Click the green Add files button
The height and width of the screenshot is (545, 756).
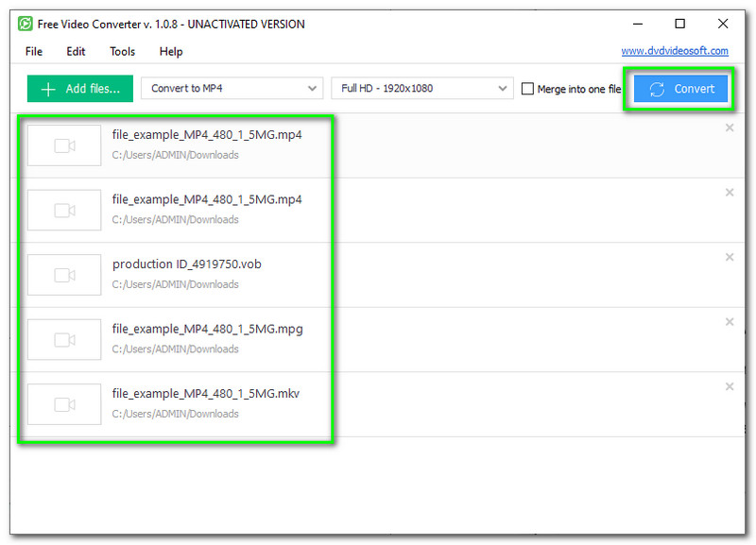(80, 89)
